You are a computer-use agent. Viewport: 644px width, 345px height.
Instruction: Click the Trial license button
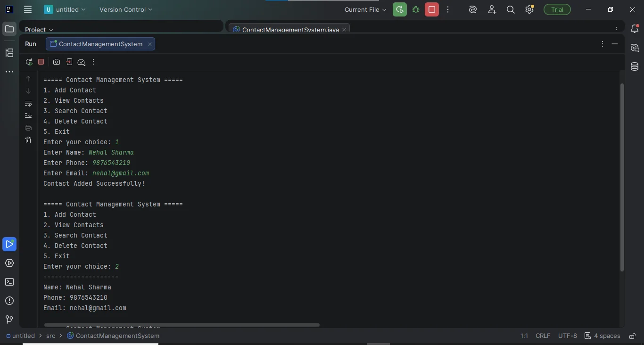[x=557, y=9]
